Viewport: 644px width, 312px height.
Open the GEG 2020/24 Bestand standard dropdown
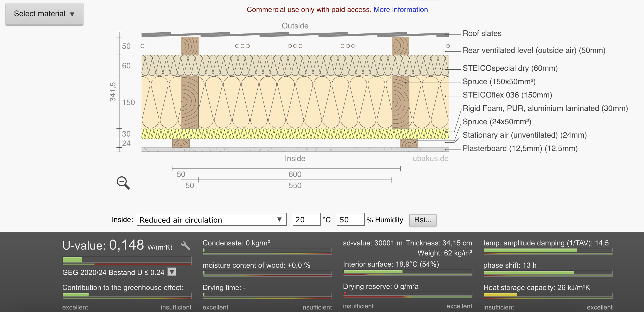(x=172, y=272)
